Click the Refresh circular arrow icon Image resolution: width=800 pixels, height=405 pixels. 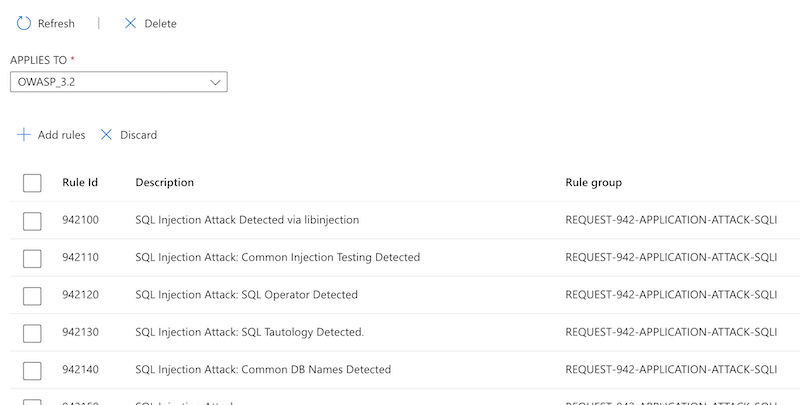[x=24, y=23]
